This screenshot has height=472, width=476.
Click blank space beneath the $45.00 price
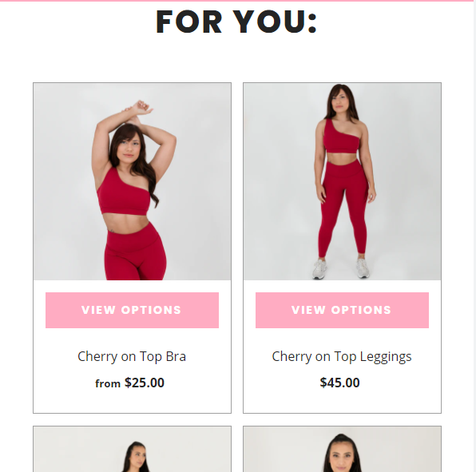[x=342, y=401]
